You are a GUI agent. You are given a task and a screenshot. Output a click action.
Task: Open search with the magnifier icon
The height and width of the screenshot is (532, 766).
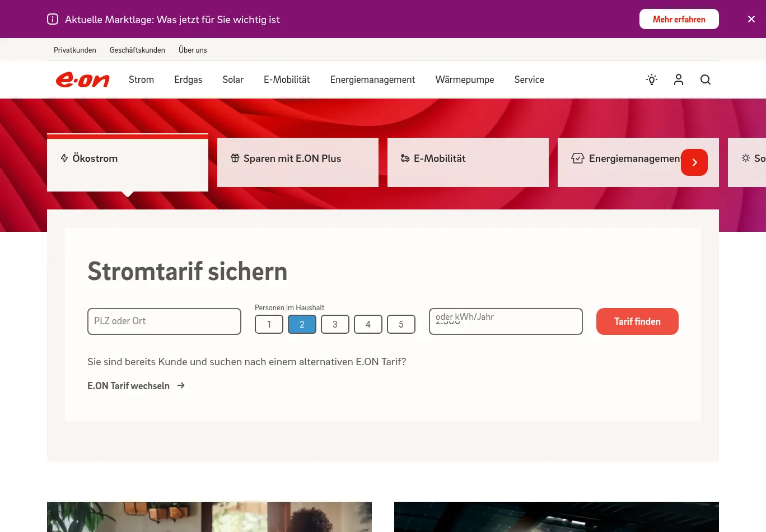pyautogui.click(x=705, y=80)
